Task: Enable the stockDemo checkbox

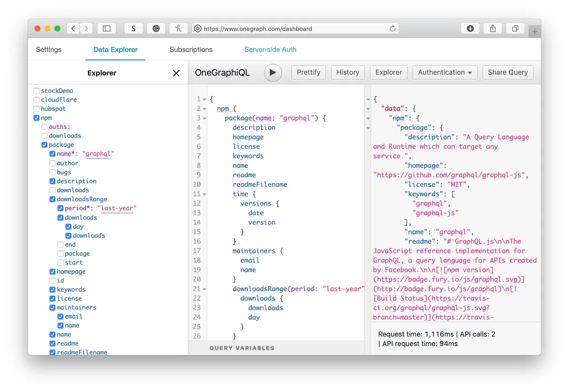Action: click(x=36, y=91)
